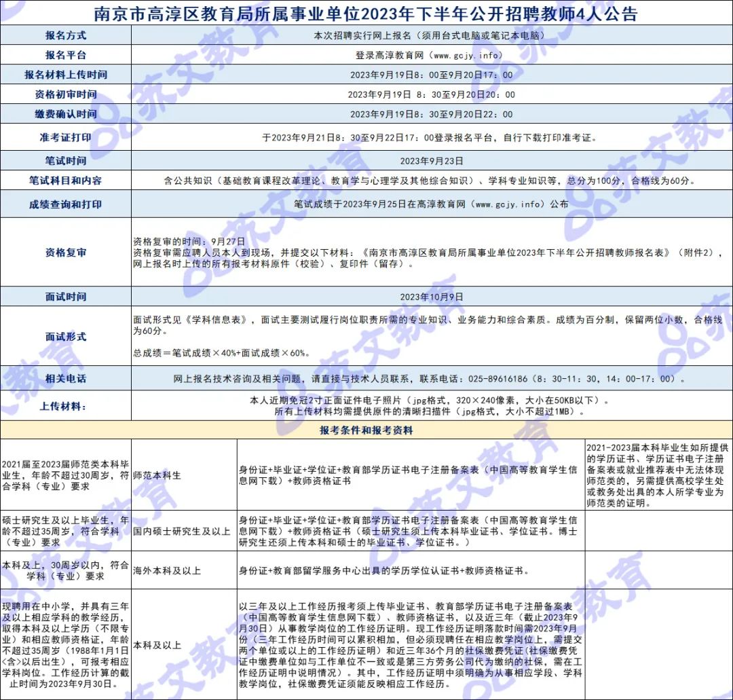Click the cell beginning '硕士研究生及以上毕业生，年龄不超过35周岁'
This screenshot has height=700, width=733.
tap(65, 531)
